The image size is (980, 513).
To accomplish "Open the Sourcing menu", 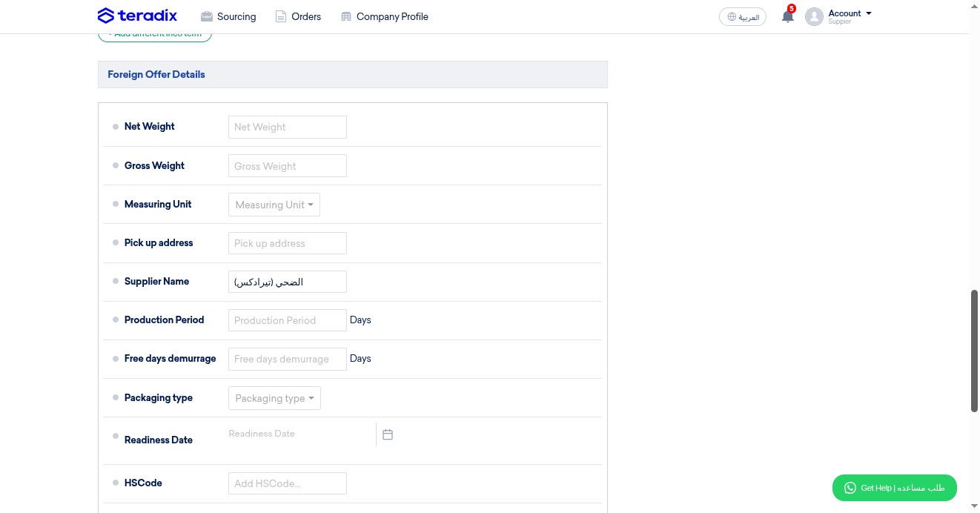I will click(x=228, y=16).
